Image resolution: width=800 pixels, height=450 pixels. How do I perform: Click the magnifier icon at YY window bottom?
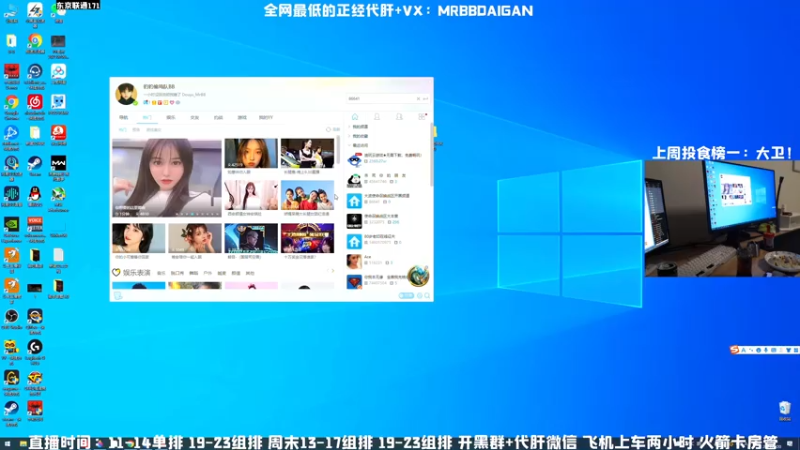(x=427, y=295)
